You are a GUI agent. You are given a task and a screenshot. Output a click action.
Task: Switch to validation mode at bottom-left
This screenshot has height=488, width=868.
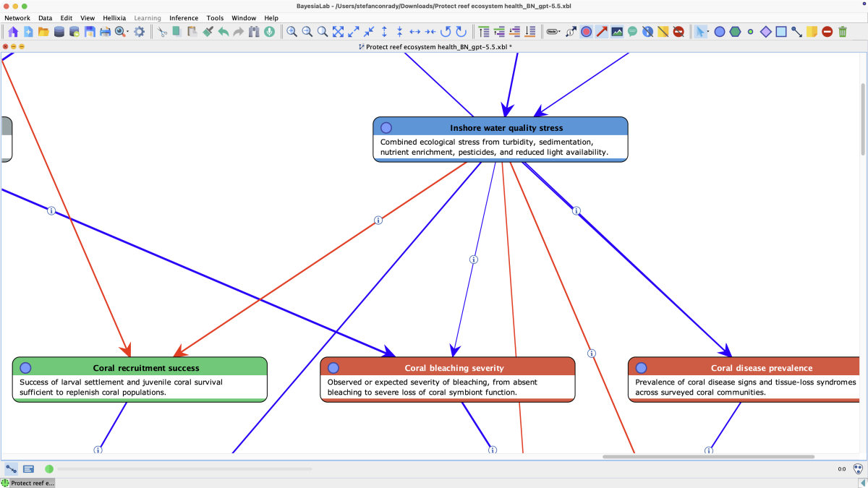(x=28, y=469)
